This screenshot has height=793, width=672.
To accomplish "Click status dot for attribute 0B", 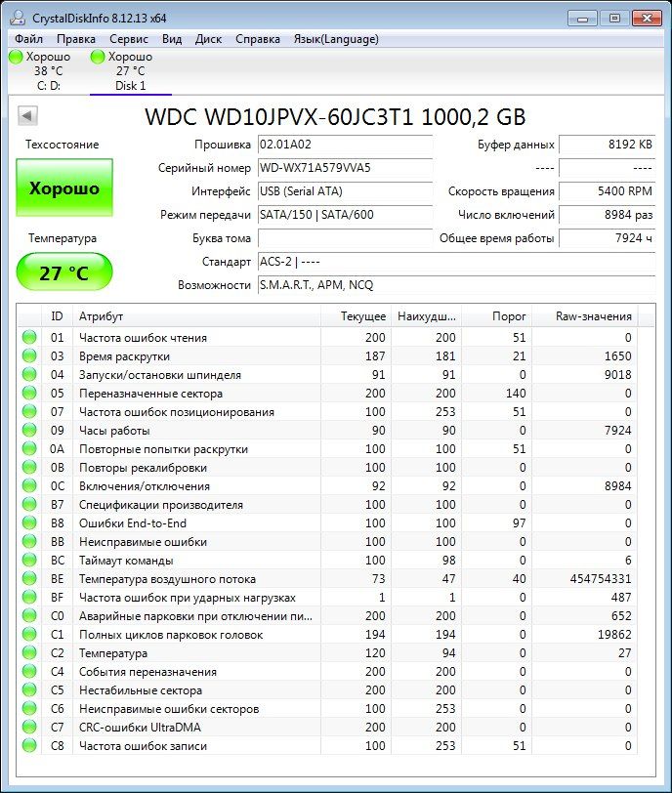I will 29,467.
